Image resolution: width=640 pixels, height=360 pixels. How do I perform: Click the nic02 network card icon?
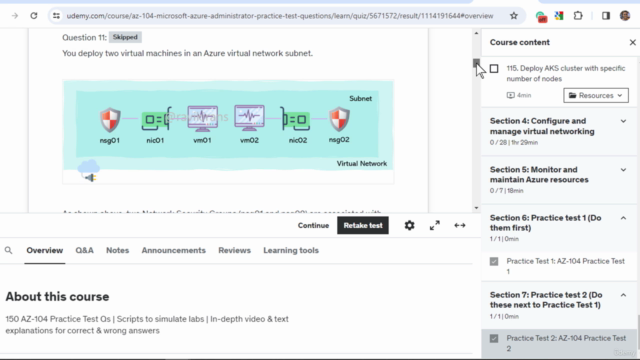point(295,119)
